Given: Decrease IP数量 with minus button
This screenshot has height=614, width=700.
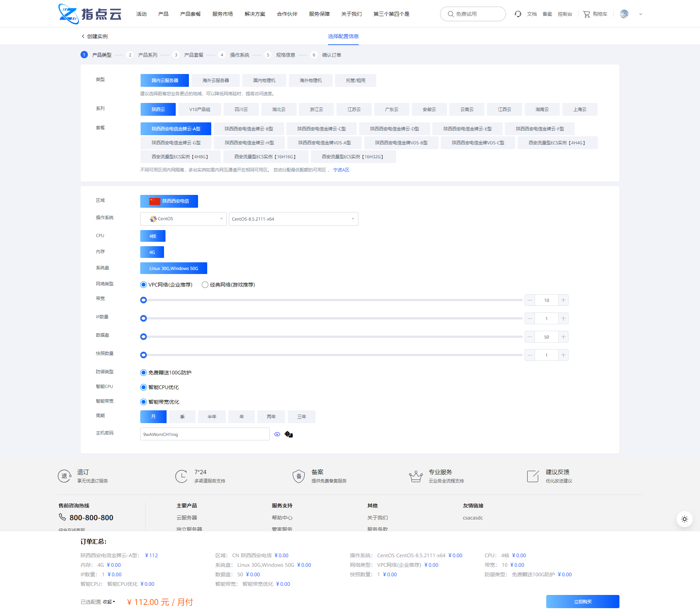Looking at the screenshot, I should pos(530,318).
